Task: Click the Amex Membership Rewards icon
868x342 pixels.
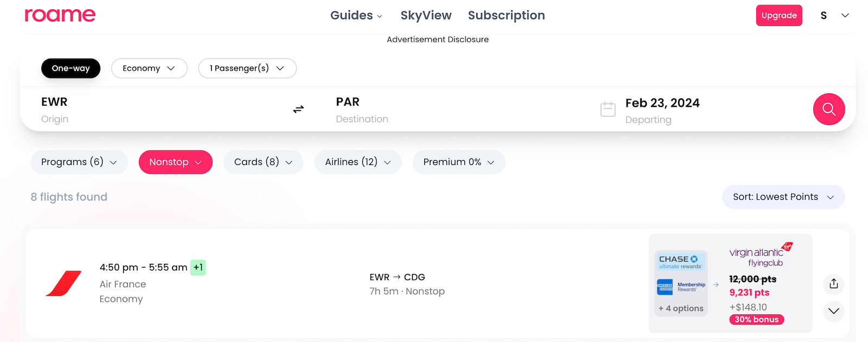Action: tap(681, 287)
